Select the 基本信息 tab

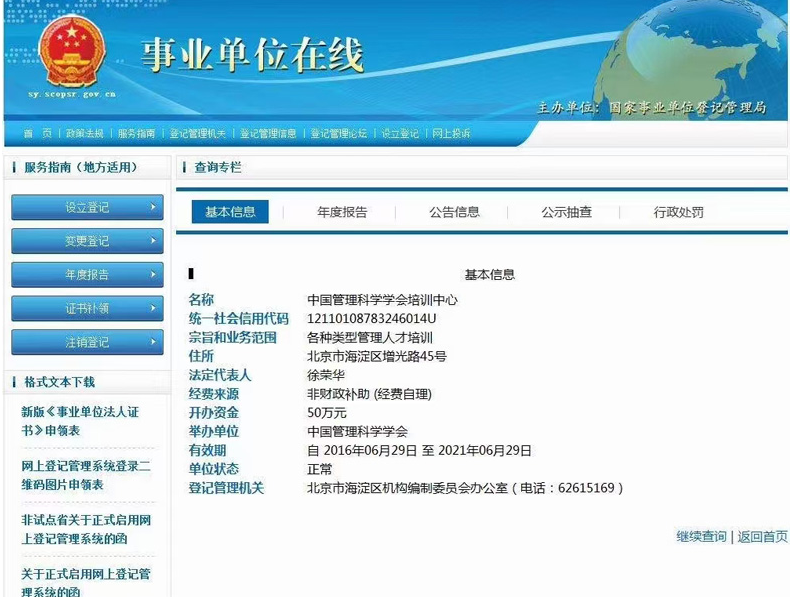(230, 212)
